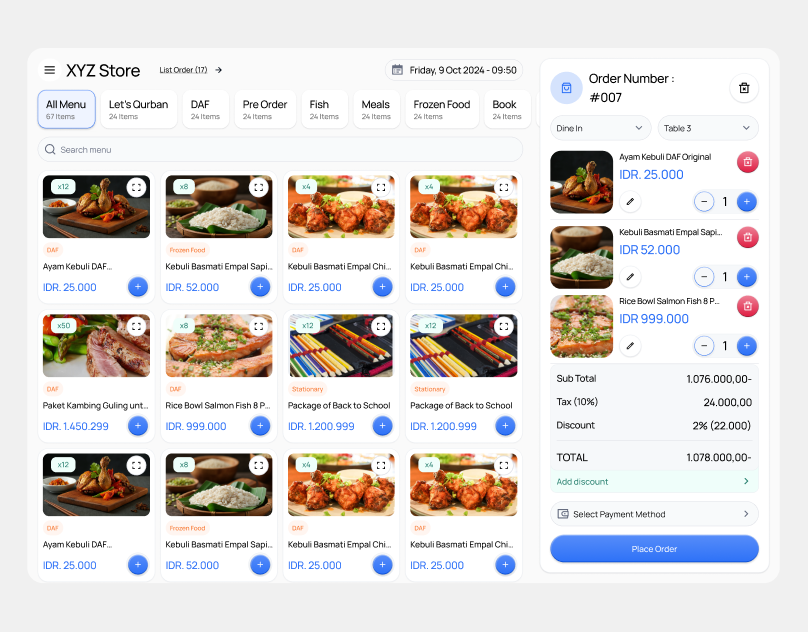Select the Let's Qurban menu tab
The height and width of the screenshot is (632, 808).
click(x=138, y=108)
